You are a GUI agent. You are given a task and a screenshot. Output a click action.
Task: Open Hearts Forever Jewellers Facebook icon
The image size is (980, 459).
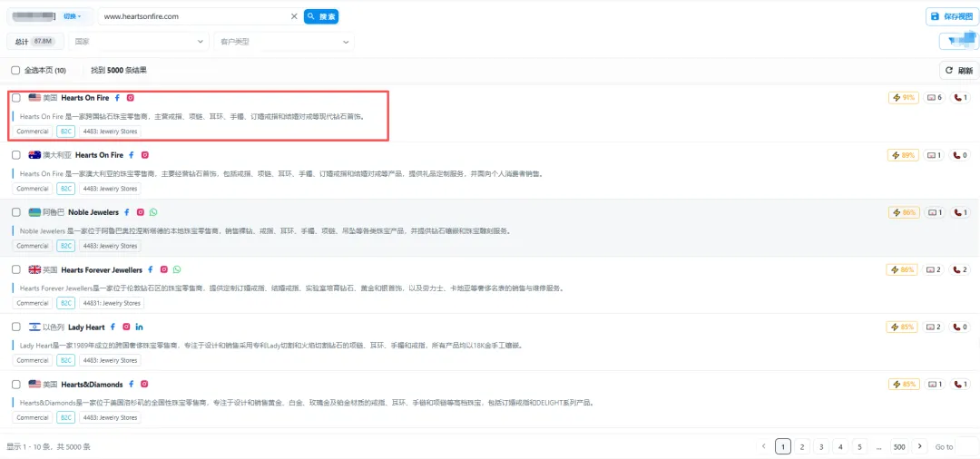150,269
